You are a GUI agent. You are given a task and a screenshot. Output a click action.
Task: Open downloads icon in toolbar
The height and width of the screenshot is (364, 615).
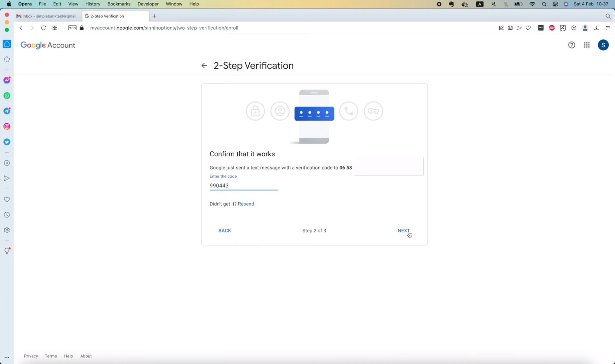(x=596, y=28)
